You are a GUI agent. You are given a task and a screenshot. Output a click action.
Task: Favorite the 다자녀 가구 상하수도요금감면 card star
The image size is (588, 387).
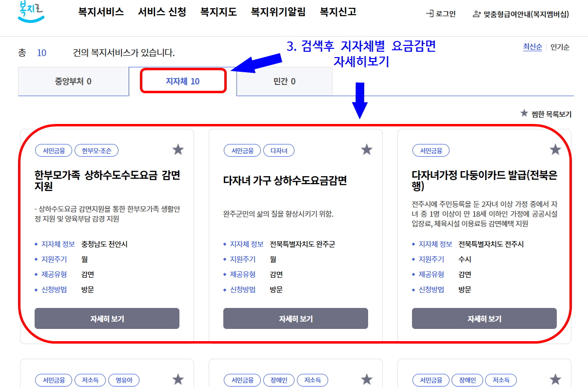pos(367,150)
